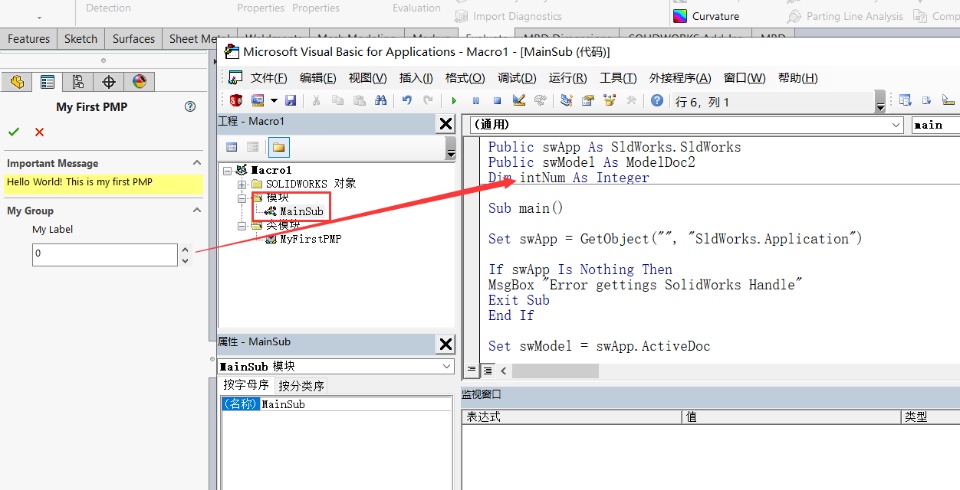
Task: Open the 视图(V) menu
Action: (367, 78)
